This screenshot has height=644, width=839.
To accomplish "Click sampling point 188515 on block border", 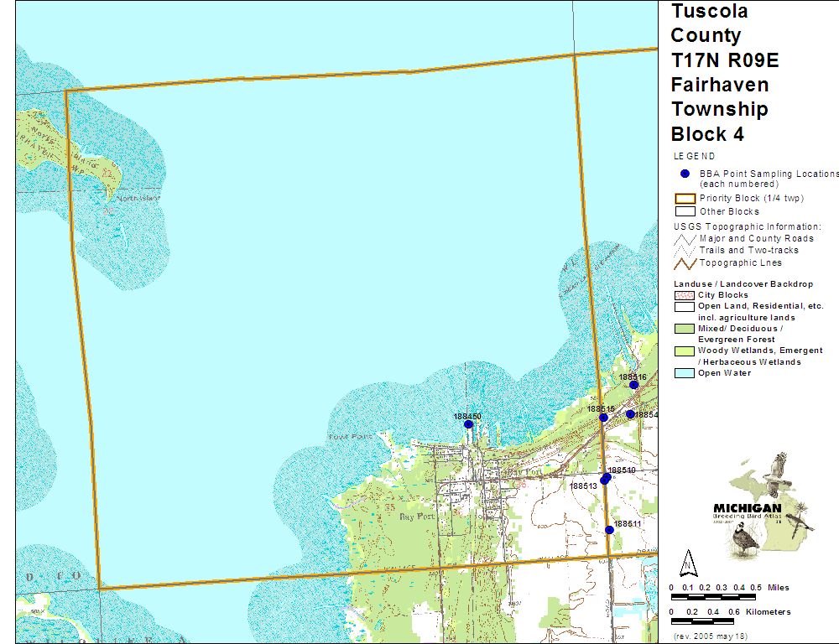I will click(x=603, y=417).
